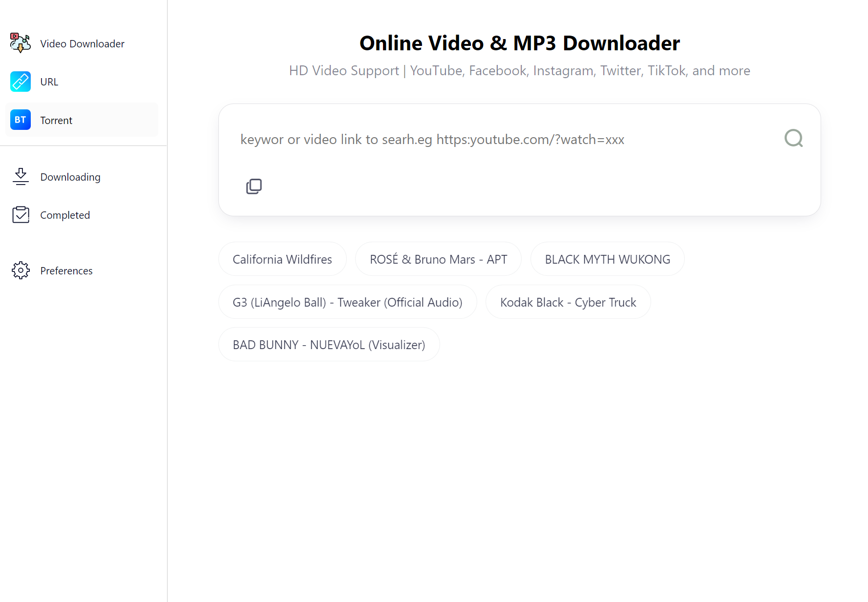Viewport: 868px width, 602px height.
Task: Click the Downloading arrow icon
Action: tap(21, 177)
